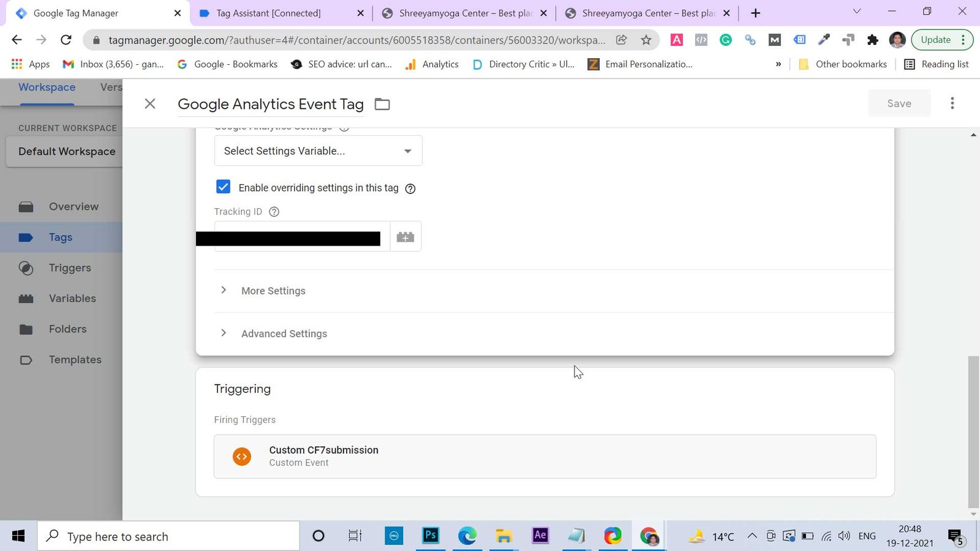Viewport: 980px width, 551px height.
Task: Open Custom CF7submission trigger
Action: click(545, 456)
